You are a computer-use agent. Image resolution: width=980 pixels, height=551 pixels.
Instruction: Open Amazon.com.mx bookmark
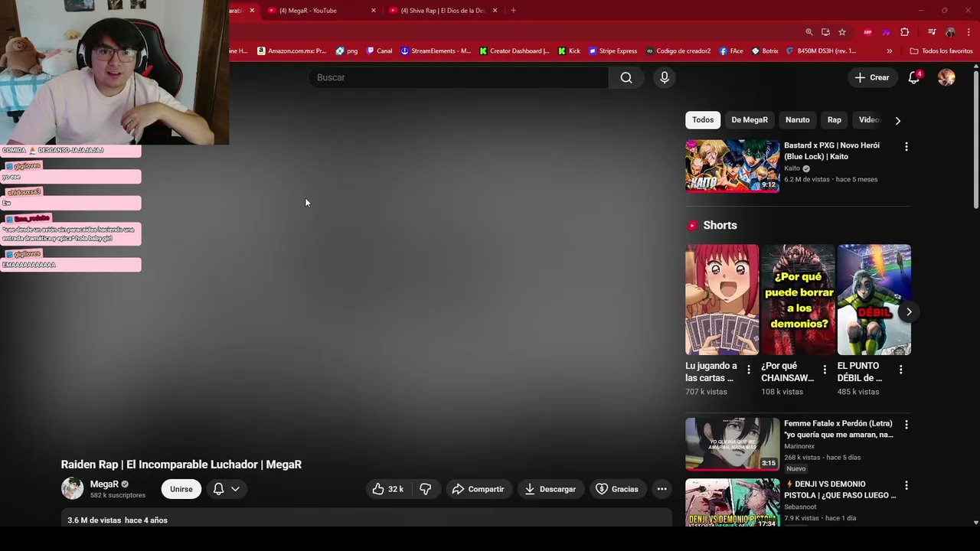(x=292, y=51)
